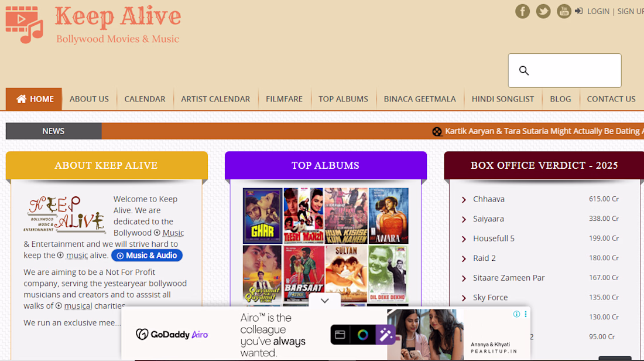The width and height of the screenshot is (644, 361).
Task: Click the Airo magic wand icon
Action: 385,335
